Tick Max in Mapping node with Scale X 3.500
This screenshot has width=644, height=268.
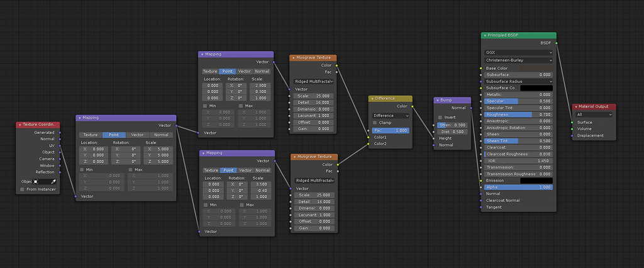pos(242,204)
